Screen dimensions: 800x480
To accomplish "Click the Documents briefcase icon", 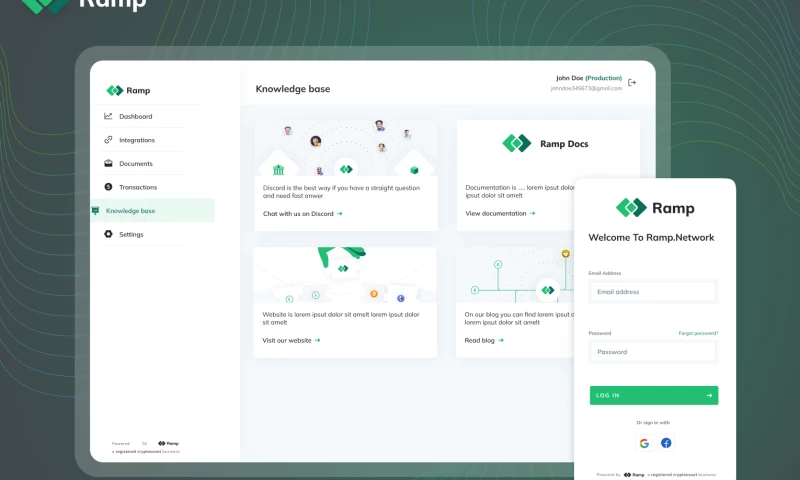I will coord(108,163).
